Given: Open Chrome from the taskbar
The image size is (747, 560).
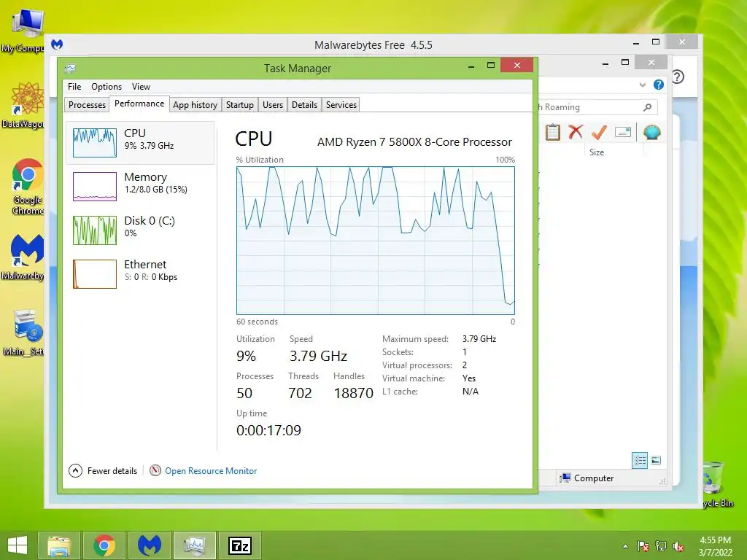Looking at the screenshot, I should (x=104, y=545).
